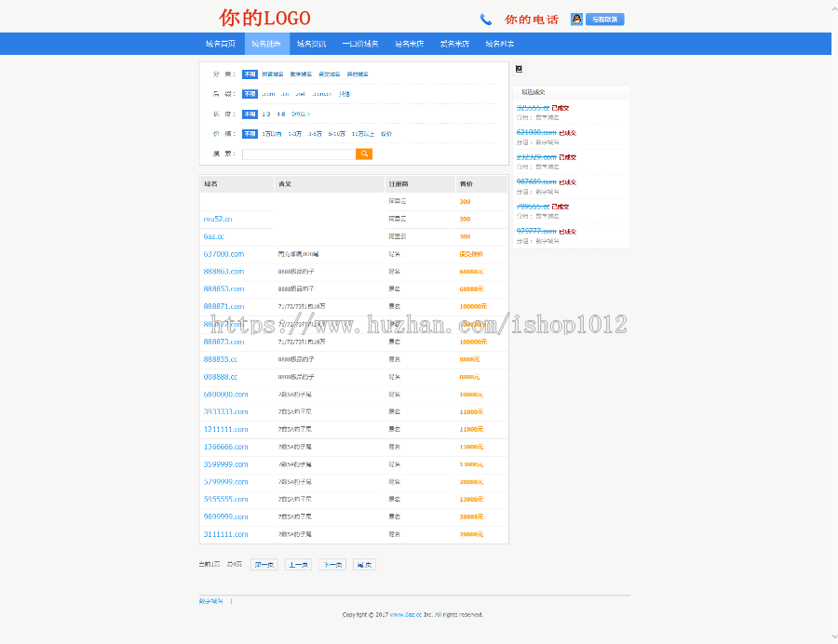Filter category by 英文域名
This screenshot has width=838, height=644.
click(x=330, y=74)
